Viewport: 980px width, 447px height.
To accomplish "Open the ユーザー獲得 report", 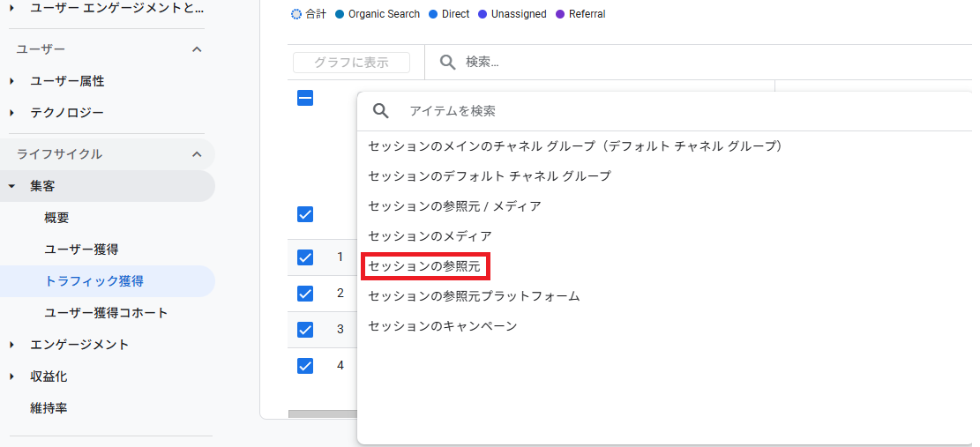I will (x=82, y=250).
